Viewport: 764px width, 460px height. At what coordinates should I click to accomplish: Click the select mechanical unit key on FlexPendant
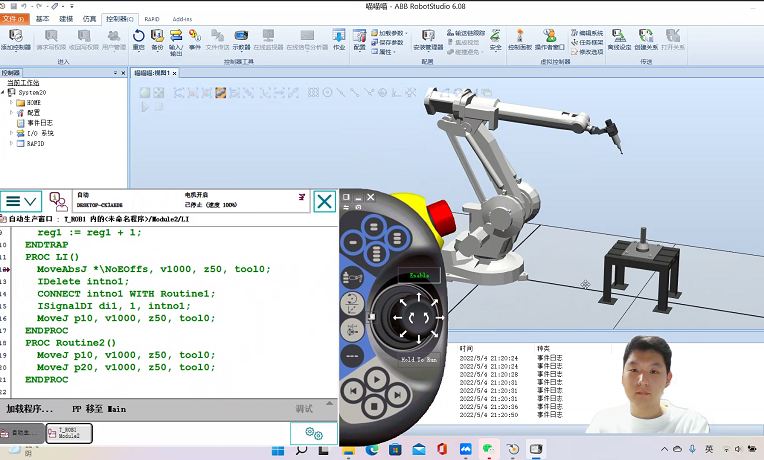352,278
